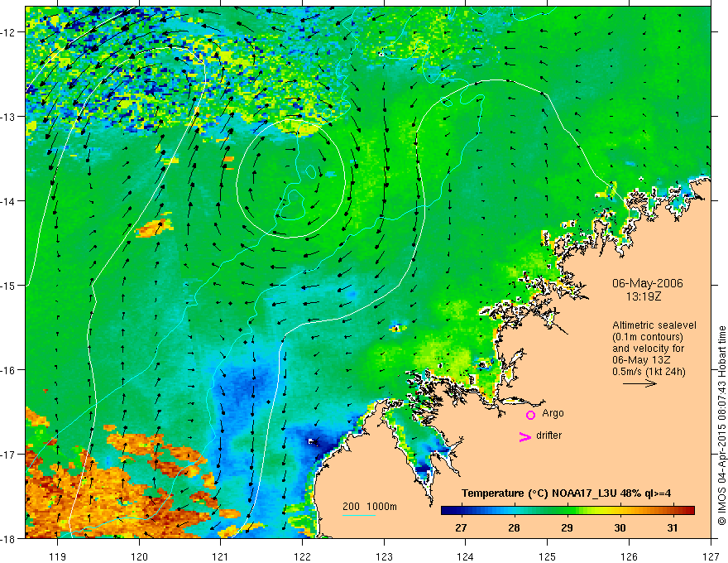Screen dimensions: 728x563
Task: Click the latitude axis label -15
Action: pyautogui.click(x=9, y=285)
